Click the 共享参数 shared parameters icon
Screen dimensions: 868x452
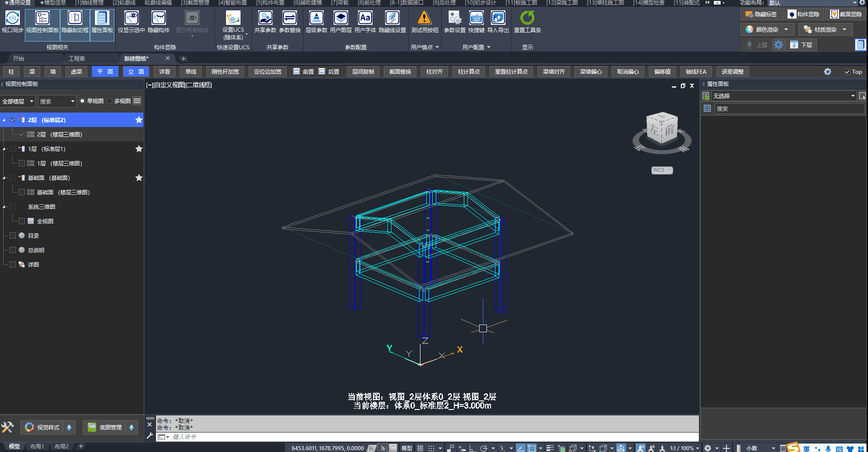coord(265,19)
